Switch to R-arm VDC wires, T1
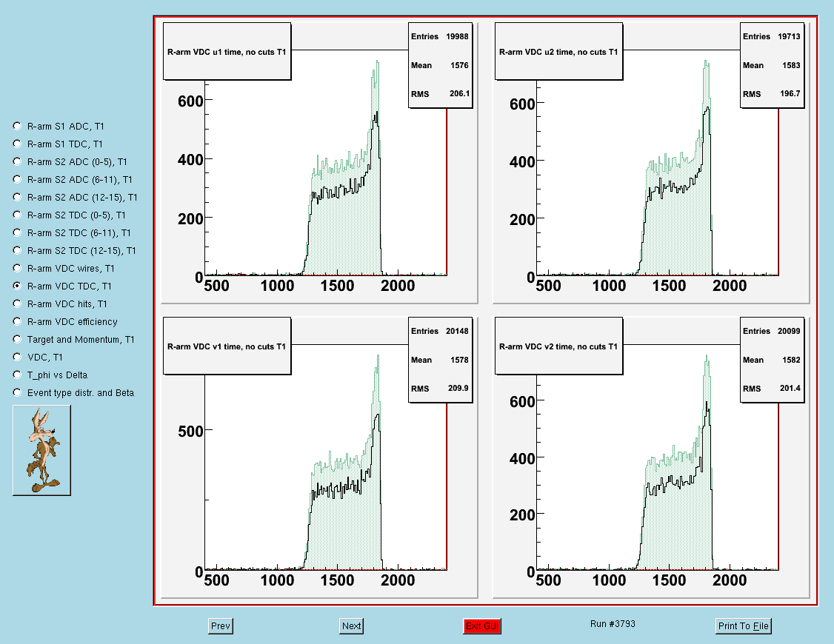834x644 pixels. 17,268
